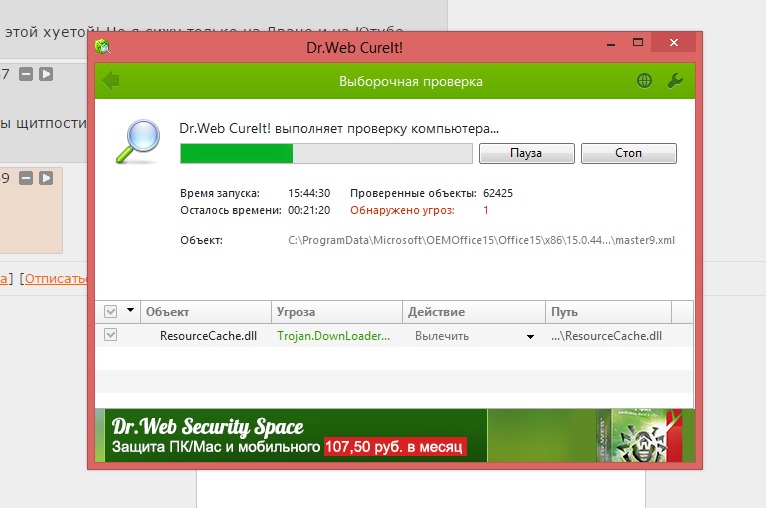Click the 107,50 руб. в месяц price label
This screenshot has height=508, width=766.
coord(394,446)
